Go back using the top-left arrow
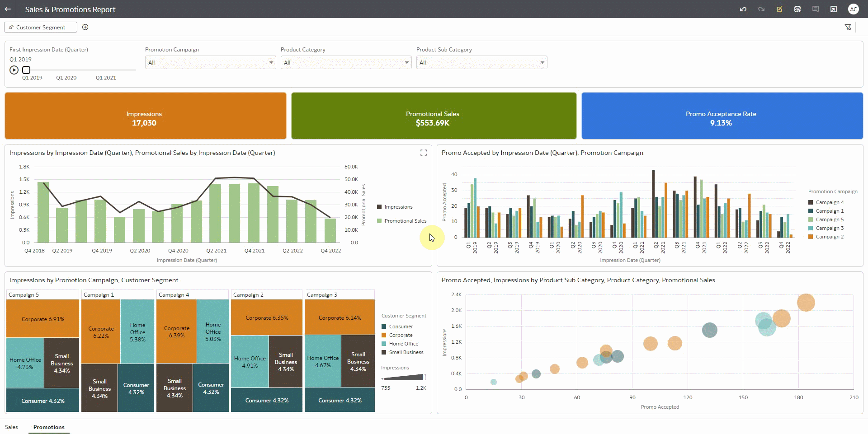The height and width of the screenshot is (434, 868). pos(8,9)
